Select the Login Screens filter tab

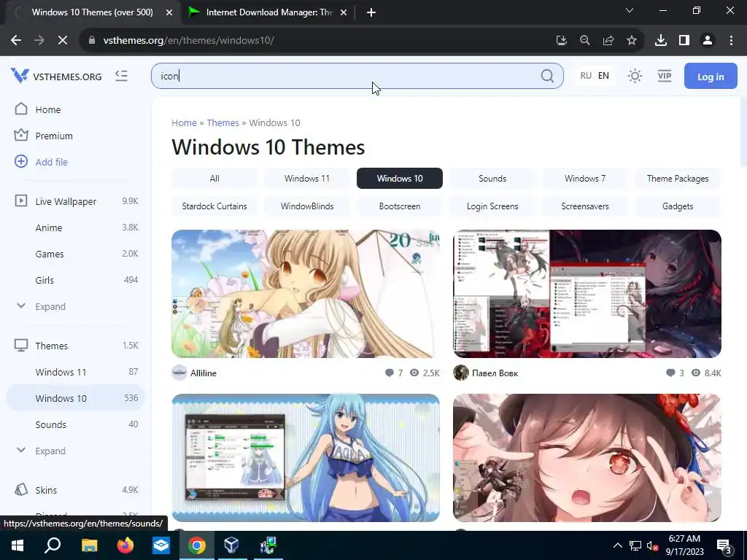coord(492,206)
